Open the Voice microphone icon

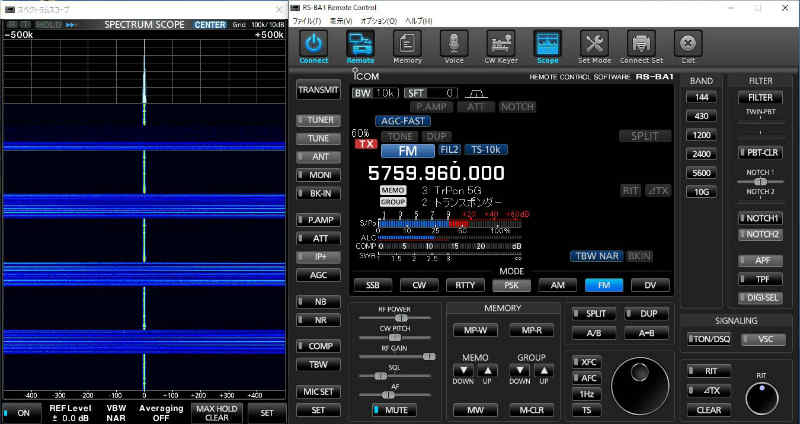click(x=454, y=44)
